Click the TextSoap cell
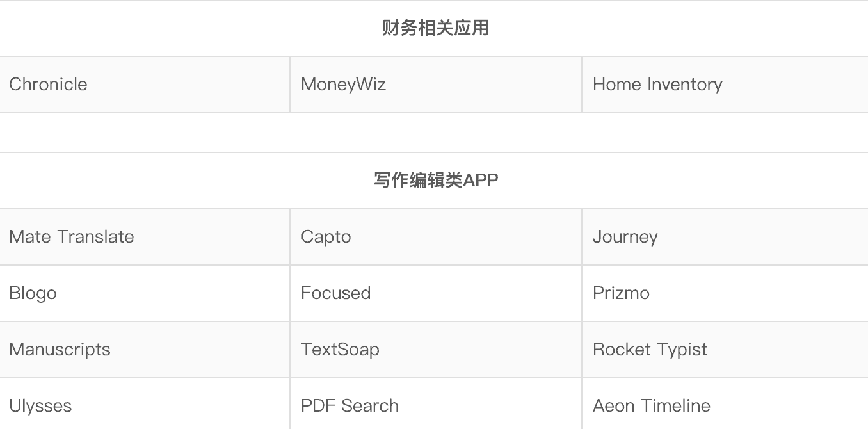868x429 pixels. pos(340,350)
